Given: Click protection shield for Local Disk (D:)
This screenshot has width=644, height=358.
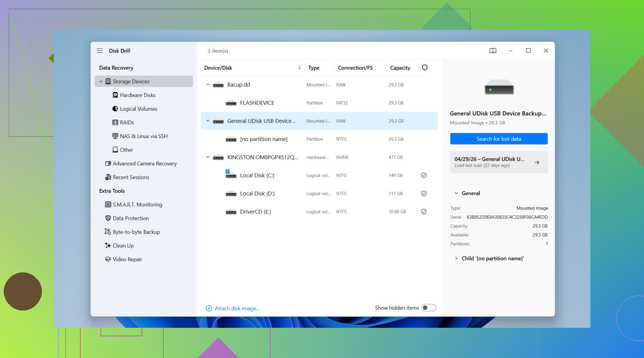Looking at the screenshot, I should tap(424, 193).
